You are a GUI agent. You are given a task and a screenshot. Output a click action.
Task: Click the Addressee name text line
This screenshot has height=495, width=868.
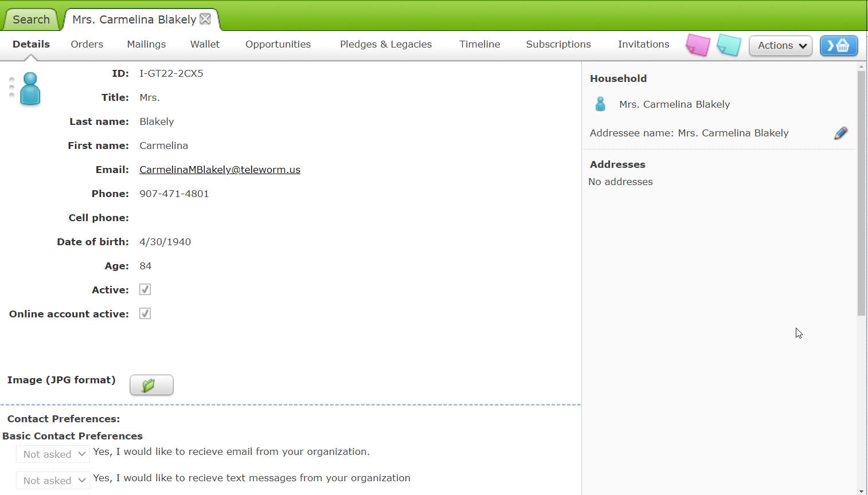point(689,133)
